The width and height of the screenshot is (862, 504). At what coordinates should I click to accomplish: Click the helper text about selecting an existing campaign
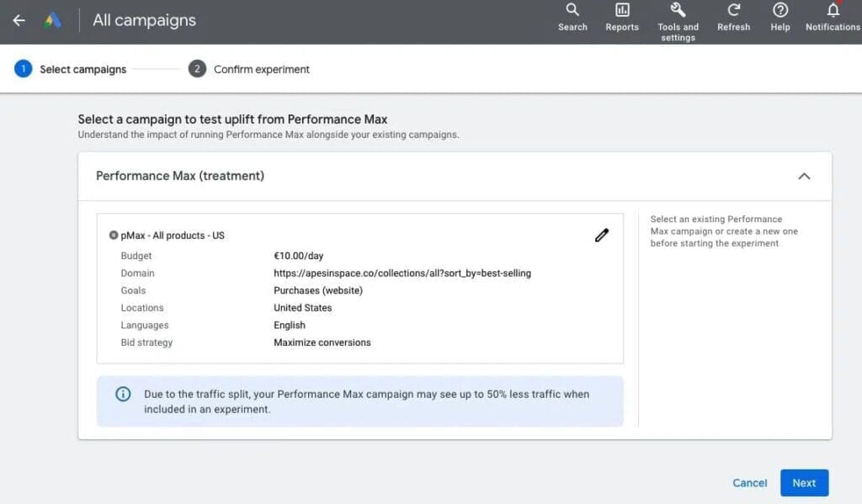(724, 231)
